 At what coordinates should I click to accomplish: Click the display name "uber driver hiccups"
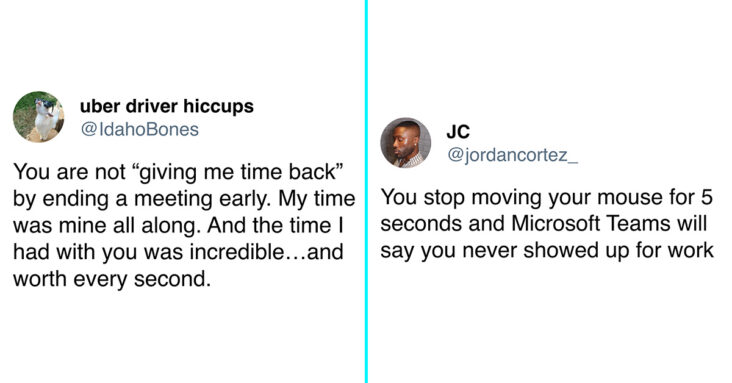pos(167,106)
